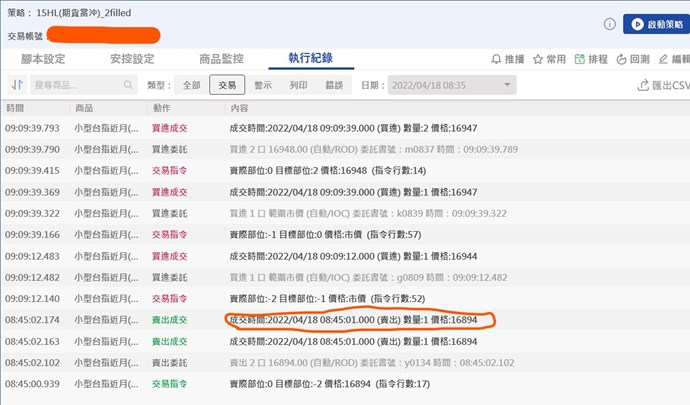Screen dimensions: 690x405
Task: Select the 警示 type filter
Action: click(x=263, y=86)
